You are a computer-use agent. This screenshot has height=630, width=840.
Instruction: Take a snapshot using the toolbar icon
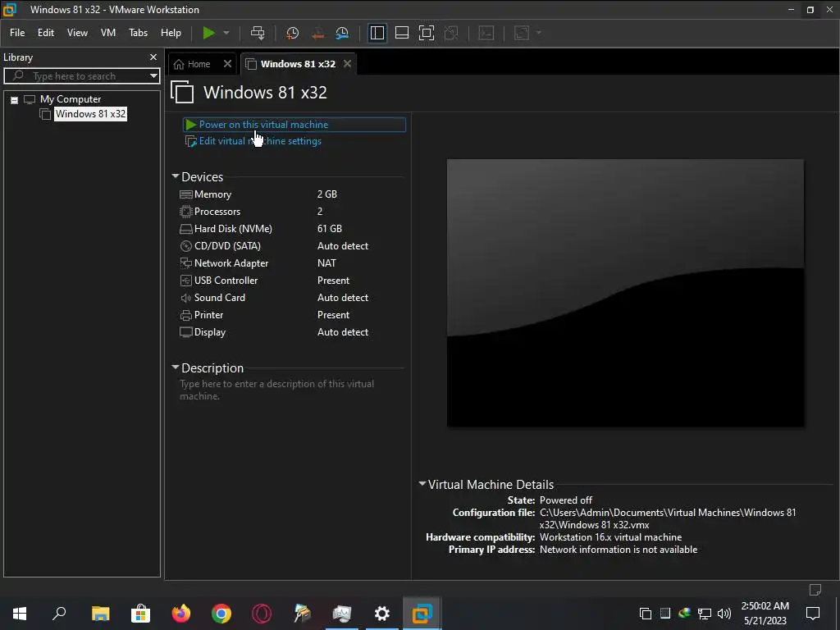[293, 33]
